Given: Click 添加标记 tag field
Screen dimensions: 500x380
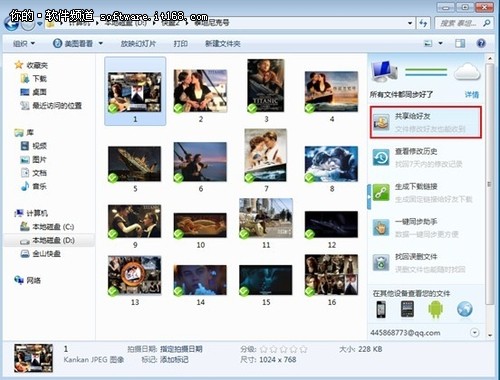Looking at the screenshot, I should pos(174,360).
